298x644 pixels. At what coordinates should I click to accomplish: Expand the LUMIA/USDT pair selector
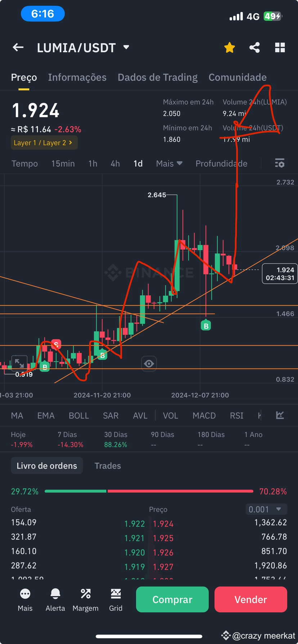[x=126, y=47]
